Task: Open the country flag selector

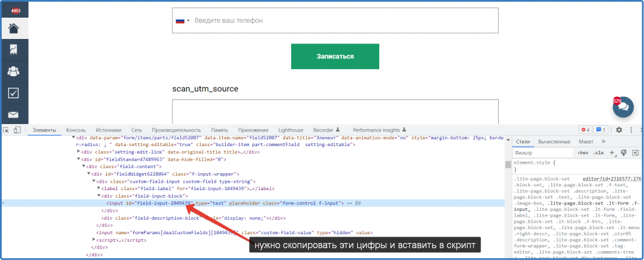Action: click(x=182, y=21)
